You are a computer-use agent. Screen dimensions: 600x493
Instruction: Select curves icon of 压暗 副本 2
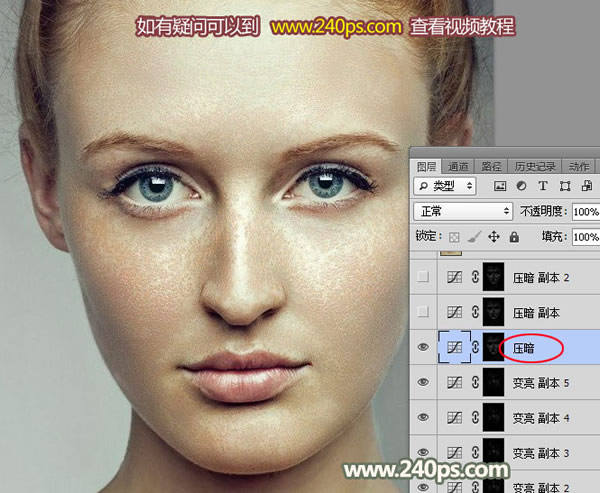(x=454, y=277)
